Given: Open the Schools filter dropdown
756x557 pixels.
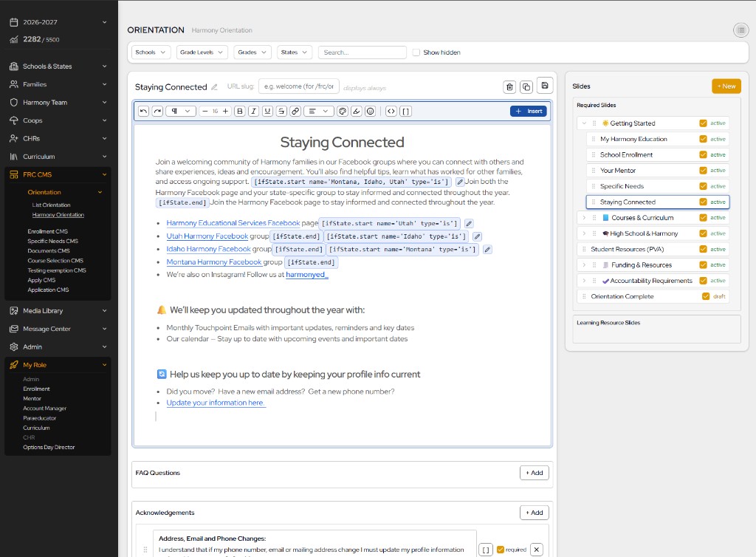Looking at the screenshot, I should click(x=151, y=52).
